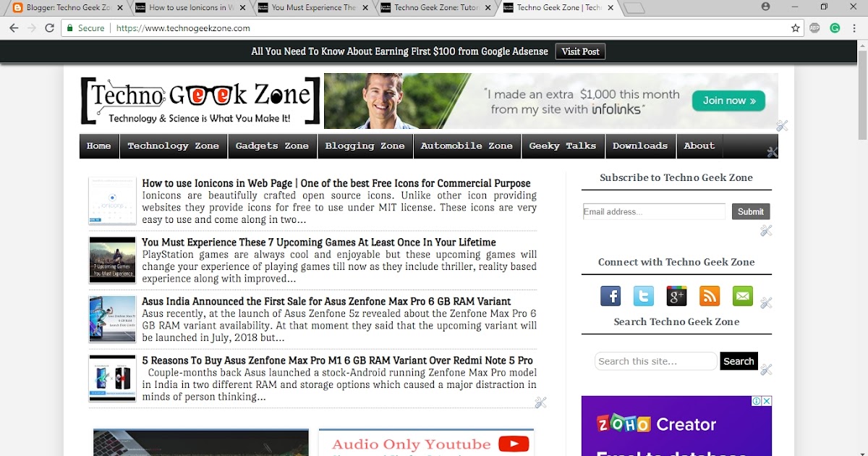Screen dimensions: 868x456
Task: Click the Asus India sale post thumbnail
Action: point(112,319)
